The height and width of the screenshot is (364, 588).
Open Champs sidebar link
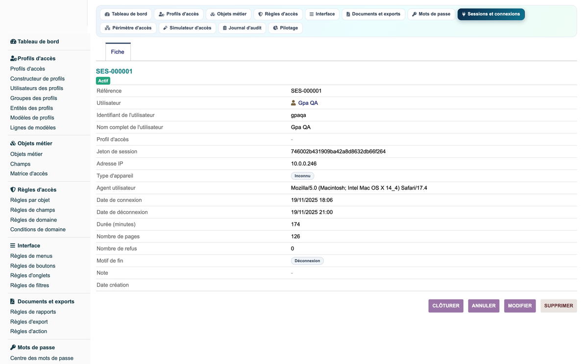tap(20, 164)
